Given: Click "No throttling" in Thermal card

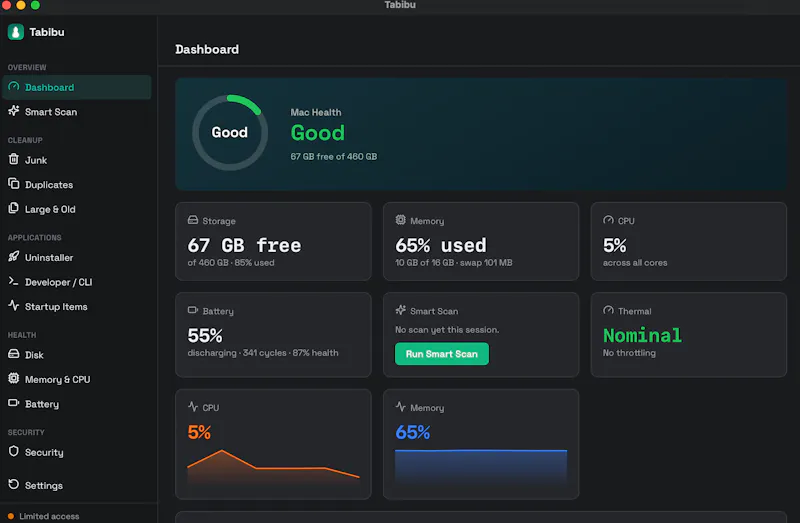Looking at the screenshot, I should pos(629,353).
